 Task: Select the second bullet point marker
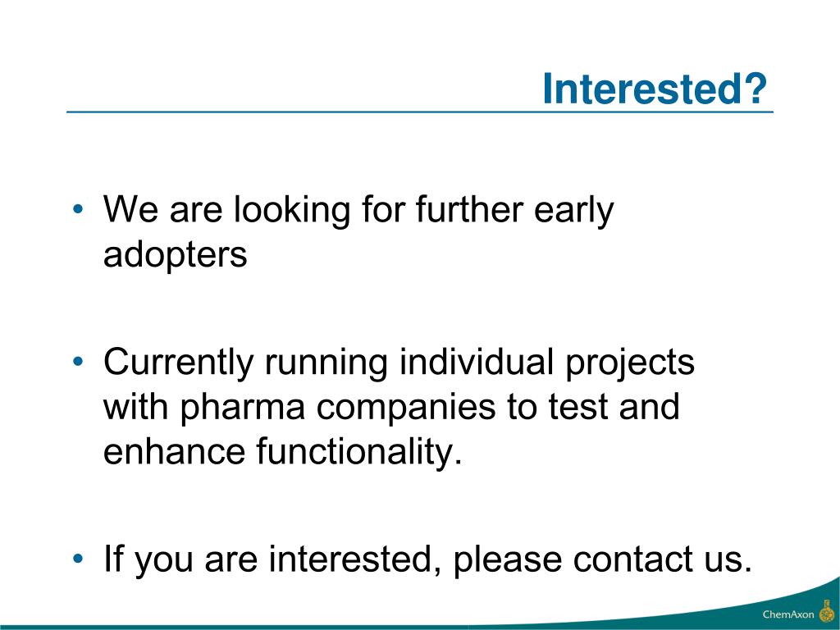tap(78, 362)
